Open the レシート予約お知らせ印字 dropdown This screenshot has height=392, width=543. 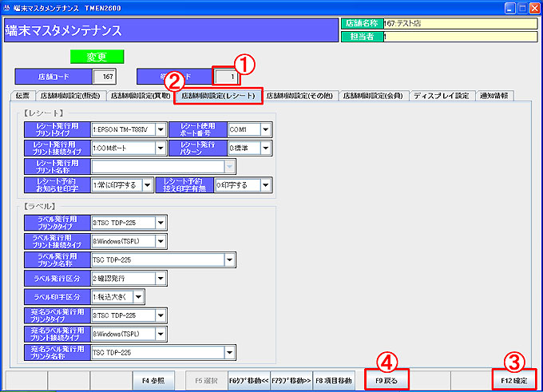pos(147,185)
